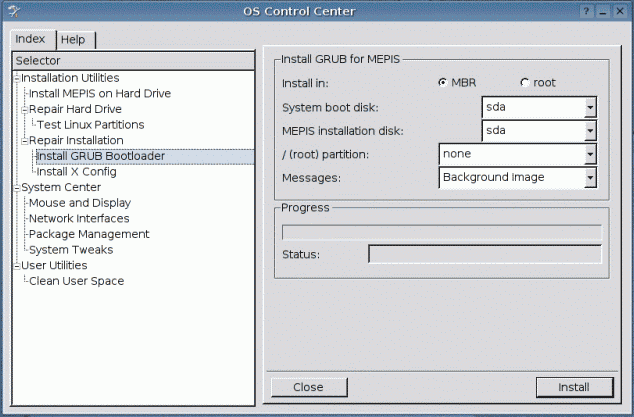The image size is (634, 417).
Task: Select Clean User Space item
Action: tap(76, 281)
